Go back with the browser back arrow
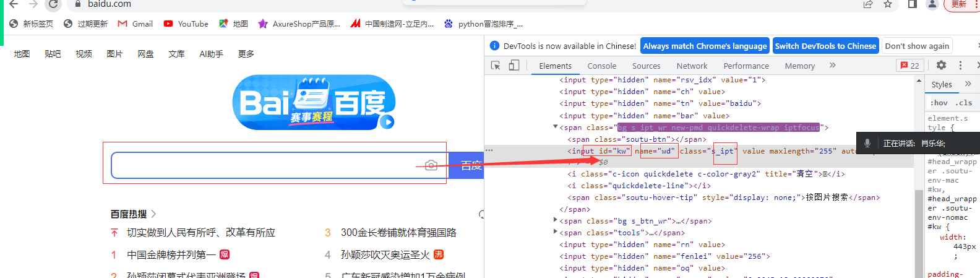 click(x=14, y=4)
